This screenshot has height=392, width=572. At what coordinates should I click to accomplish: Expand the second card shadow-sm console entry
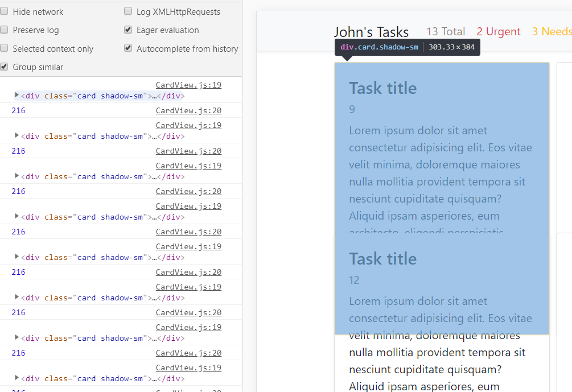tap(17, 135)
